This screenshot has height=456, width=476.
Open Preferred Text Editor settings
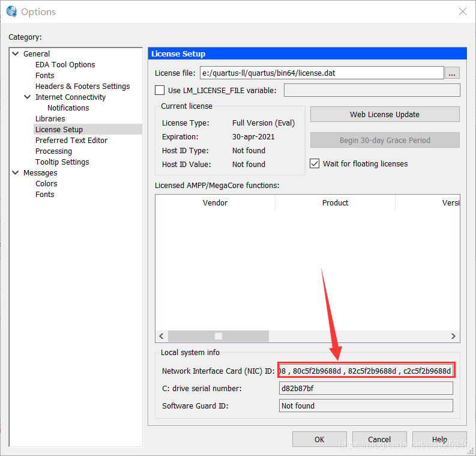(x=71, y=141)
